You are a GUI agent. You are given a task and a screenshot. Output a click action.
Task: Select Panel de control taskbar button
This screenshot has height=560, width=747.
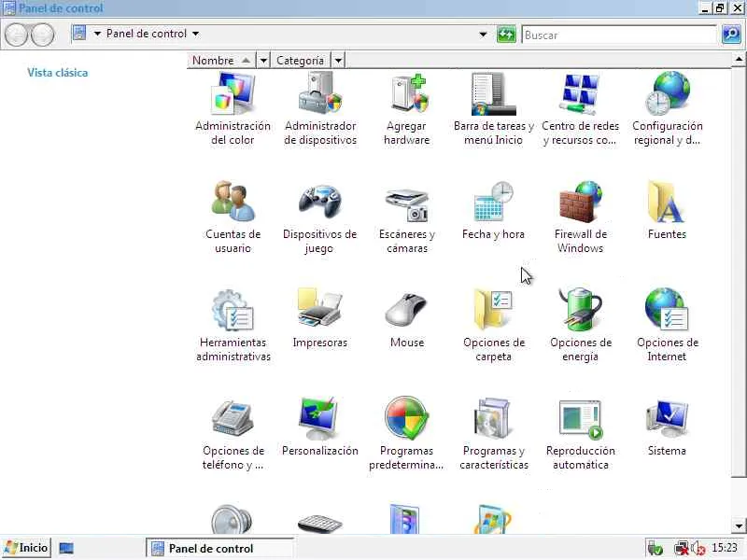pos(219,548)
